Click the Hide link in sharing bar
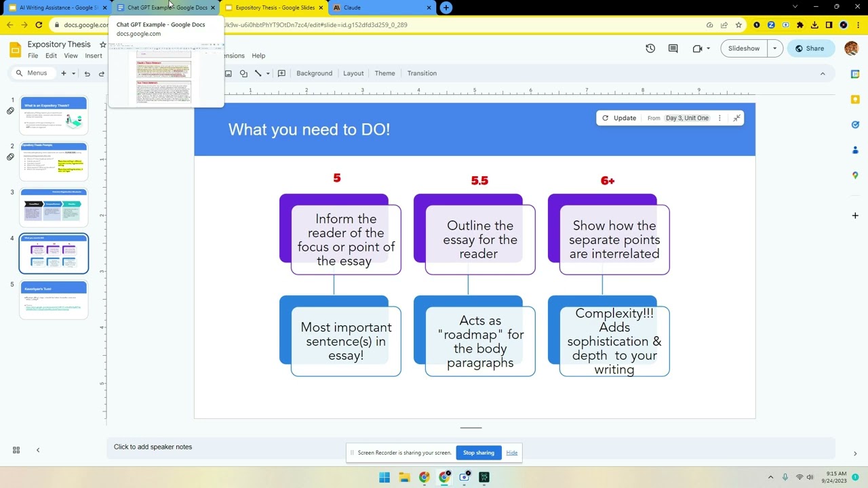The height and width of the screenshot is (488, 868). 512,453
